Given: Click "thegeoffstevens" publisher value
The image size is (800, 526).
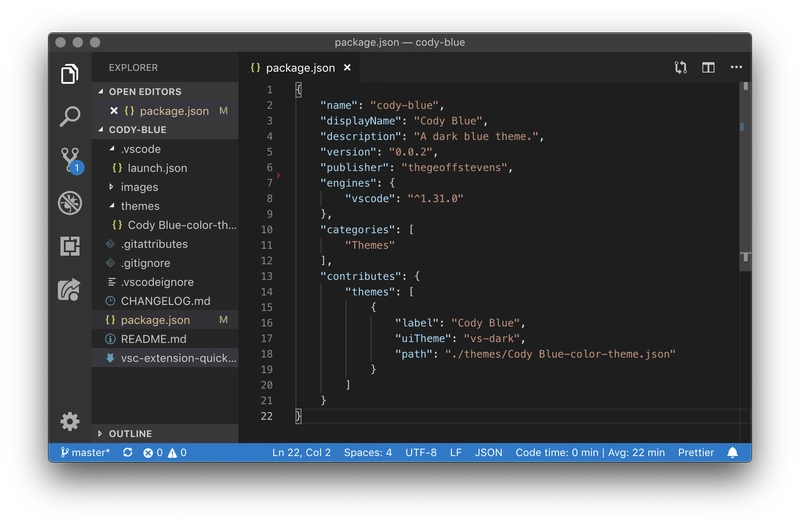Looking at the screenshot, I should tap(454, 167).
